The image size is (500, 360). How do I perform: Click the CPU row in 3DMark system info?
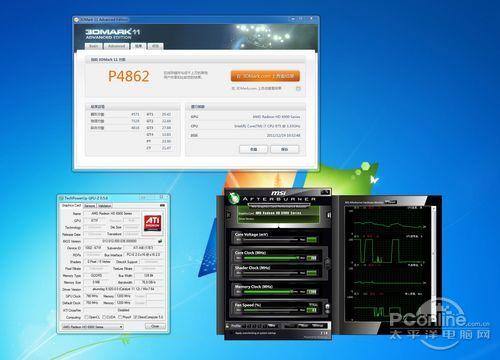pos(245,126)
